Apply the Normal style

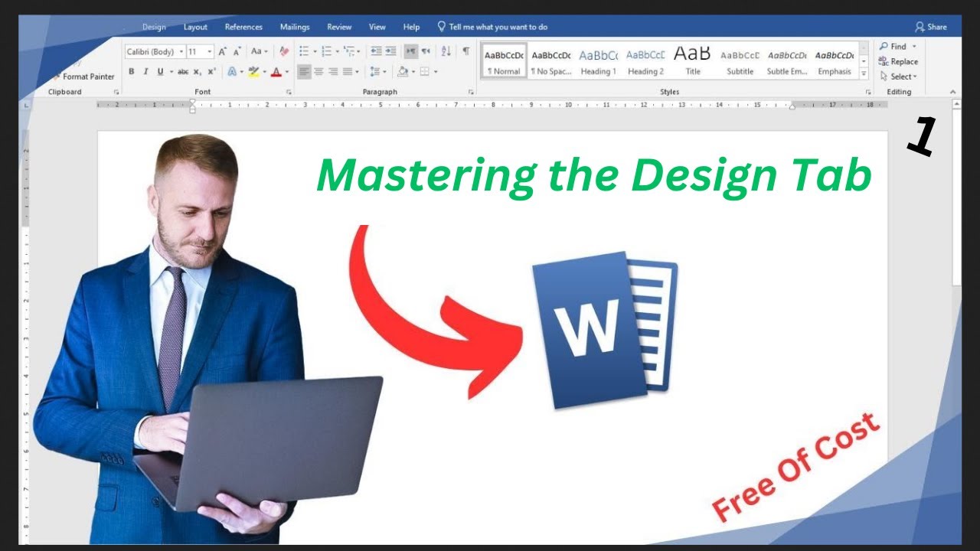tap(504, 61)
